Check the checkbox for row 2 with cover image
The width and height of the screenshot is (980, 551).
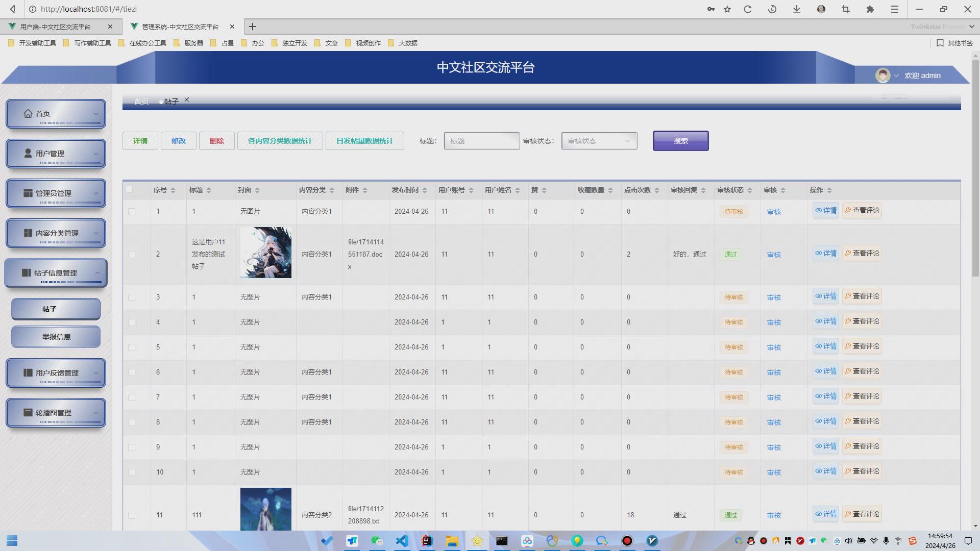(132, 254)
